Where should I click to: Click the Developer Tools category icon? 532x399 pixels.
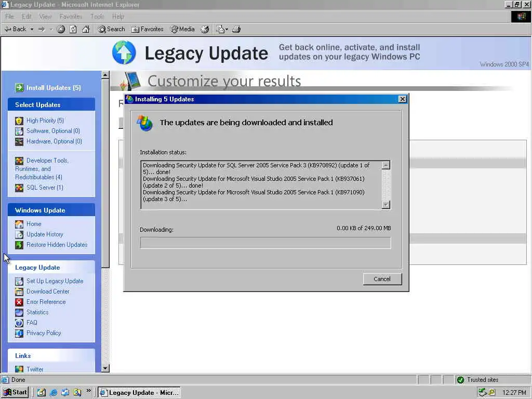[19, 161]
